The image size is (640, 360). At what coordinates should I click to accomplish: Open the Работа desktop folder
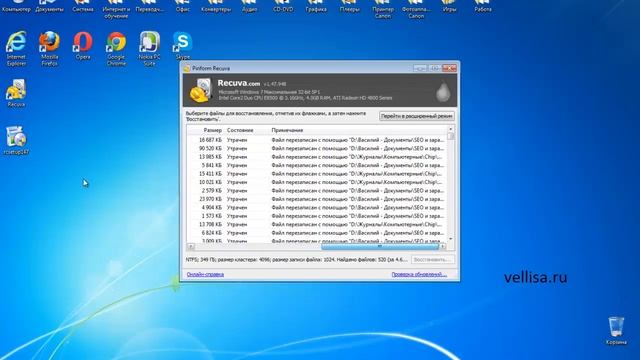pyautogui.click(x=483, y=6)
